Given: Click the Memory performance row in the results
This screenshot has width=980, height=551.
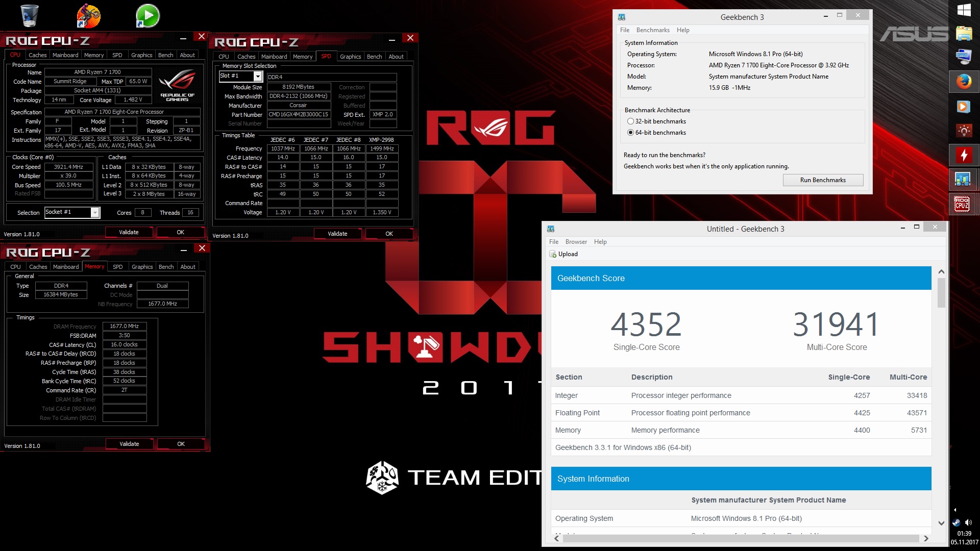Looking at the screenshot, I should [x=741, y=430].
